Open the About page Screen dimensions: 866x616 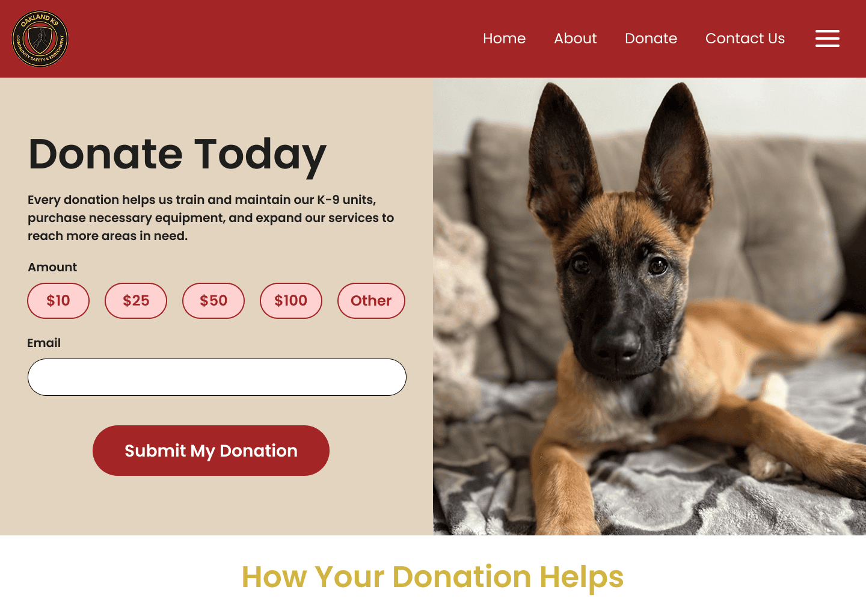575,38
